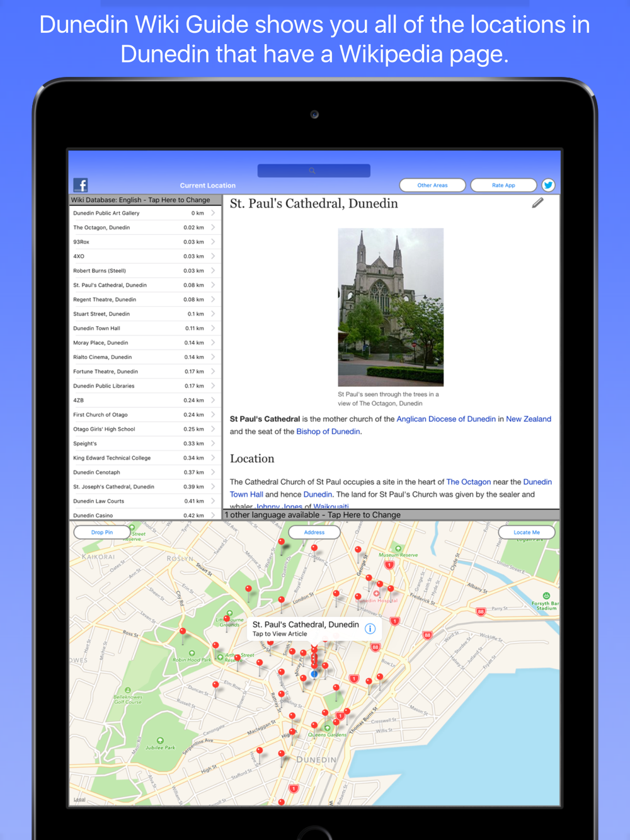Tap the Rate App button

click(x=503, y=185)
